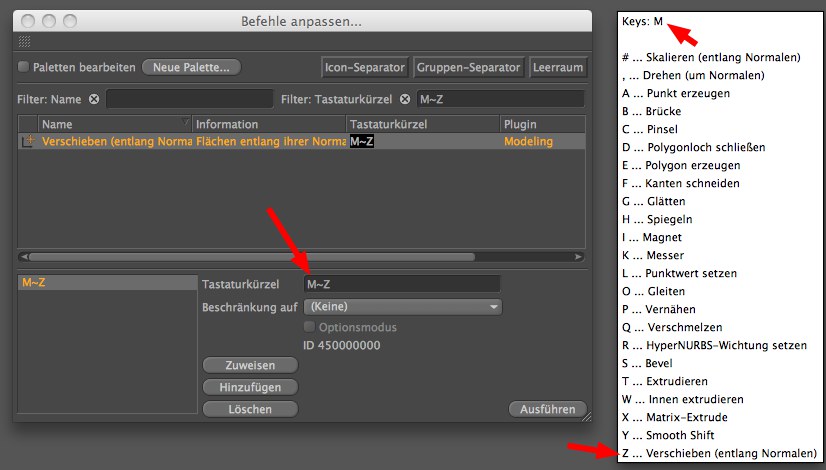This screenshot has width=826, height=470.
Task: Clear the Name filter with its X icon
Action: click(x=94, y=99)
